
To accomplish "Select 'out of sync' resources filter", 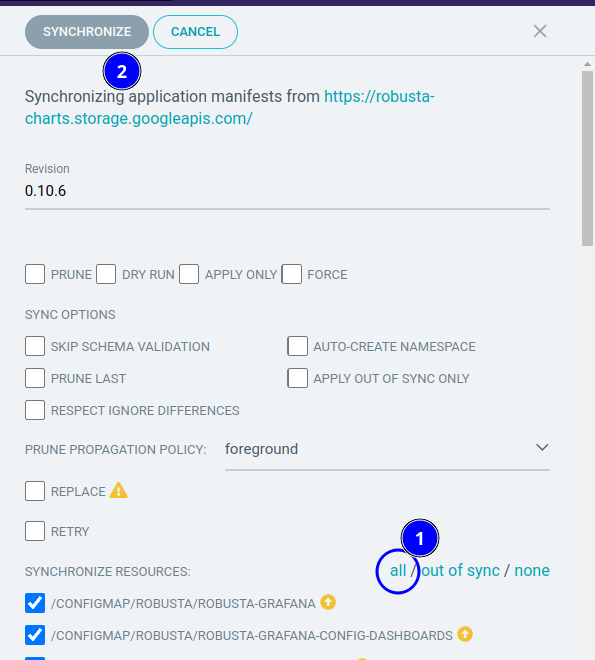I will (x=460, y=570).
